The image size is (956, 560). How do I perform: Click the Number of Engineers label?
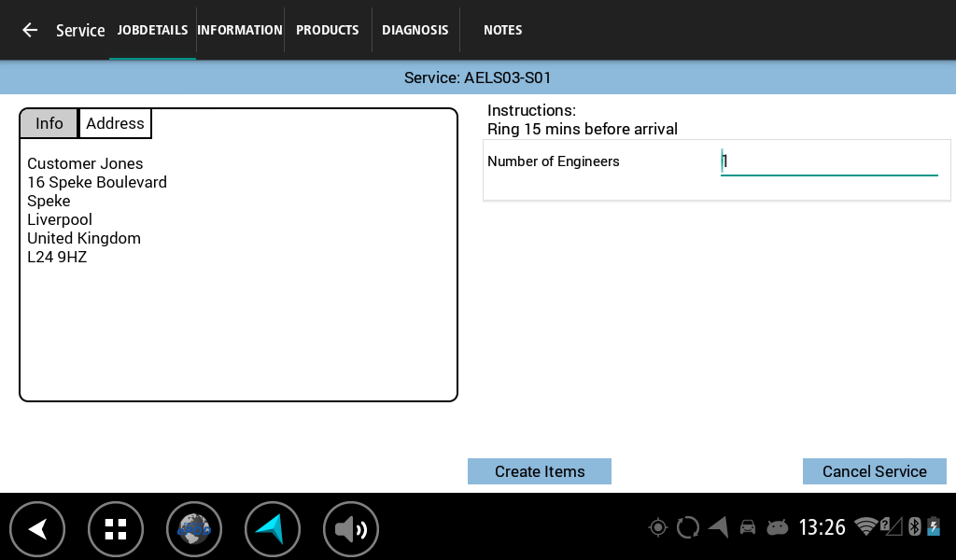(554, 161)
